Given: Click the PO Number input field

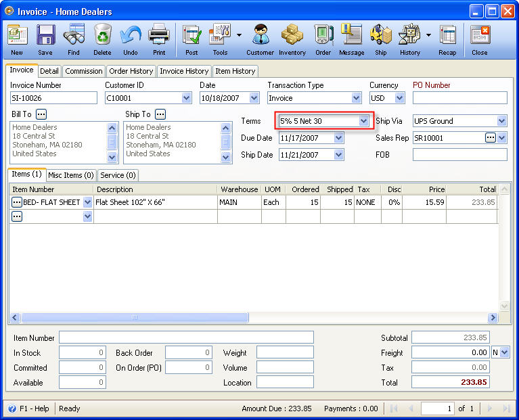Looking at the screenshot, I should coord(459,98).
